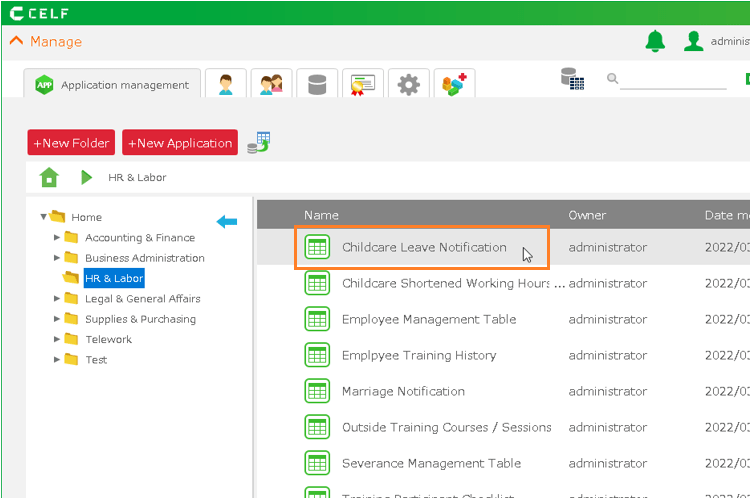This screenshot has width=752, height=500.
Task: Expand the Telework folder arrow
Action: (x=57, y=340)
